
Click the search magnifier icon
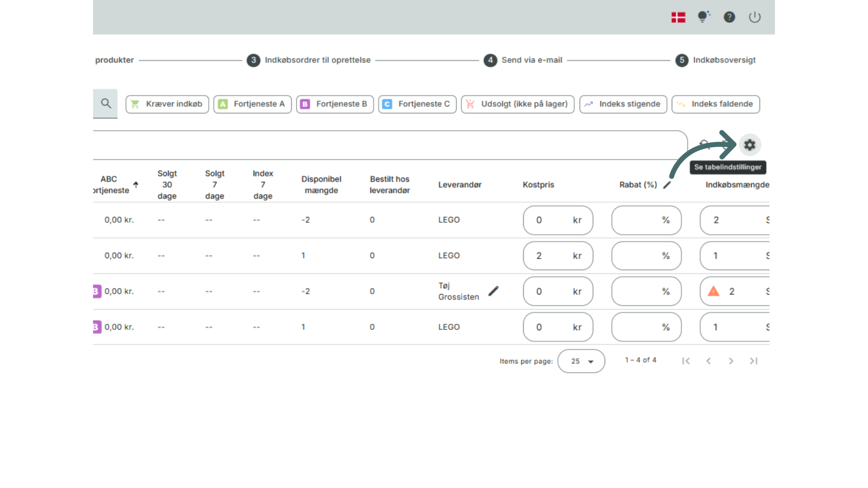(106, 103)
